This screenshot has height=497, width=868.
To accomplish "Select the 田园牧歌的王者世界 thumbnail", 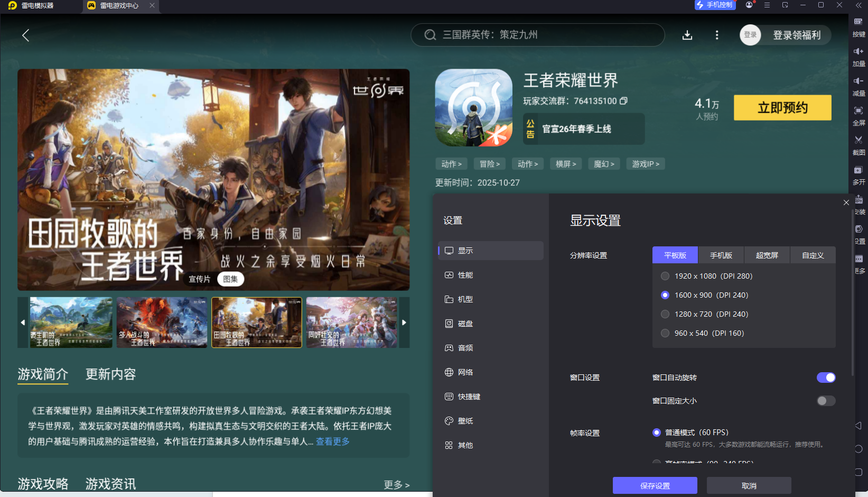I will [x=256, y=323].
